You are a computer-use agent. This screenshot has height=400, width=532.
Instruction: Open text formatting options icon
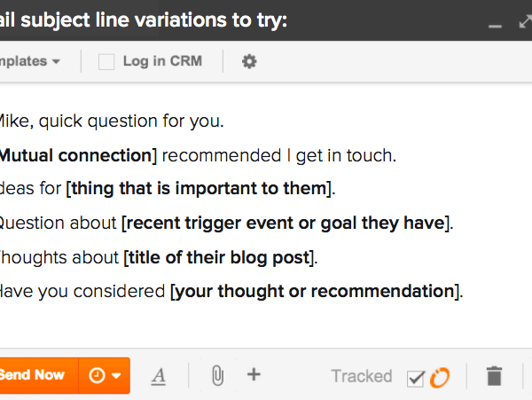[159, 377]
